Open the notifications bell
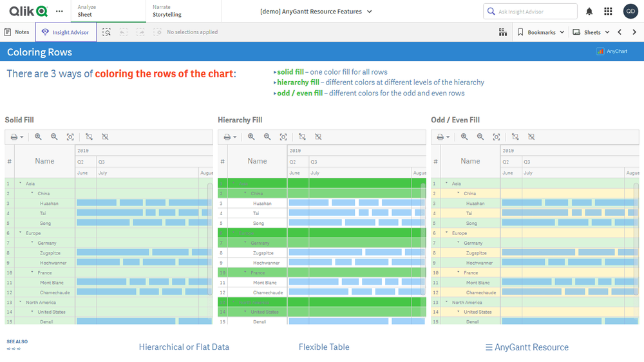This screenshot has width=644, height=362. click(589, 12)
